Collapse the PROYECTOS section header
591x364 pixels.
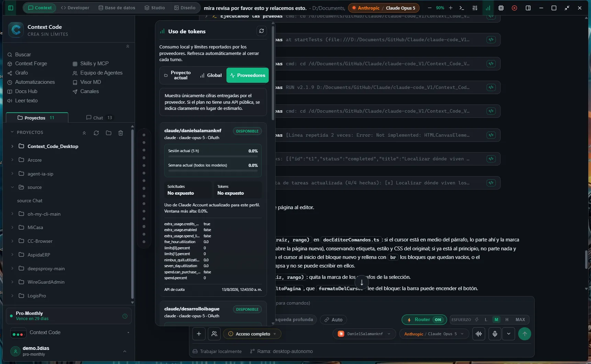click(27, 132)
